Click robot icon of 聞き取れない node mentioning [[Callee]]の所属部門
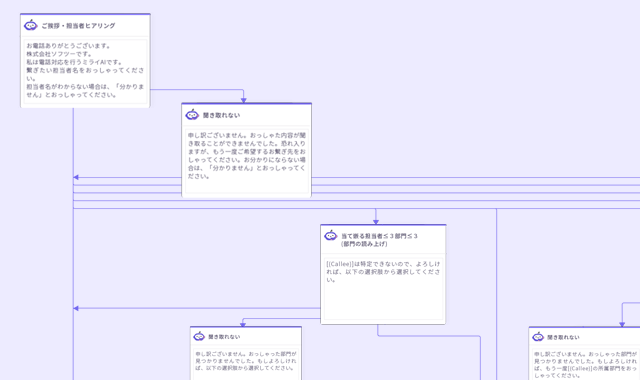 tap(538, 337)
